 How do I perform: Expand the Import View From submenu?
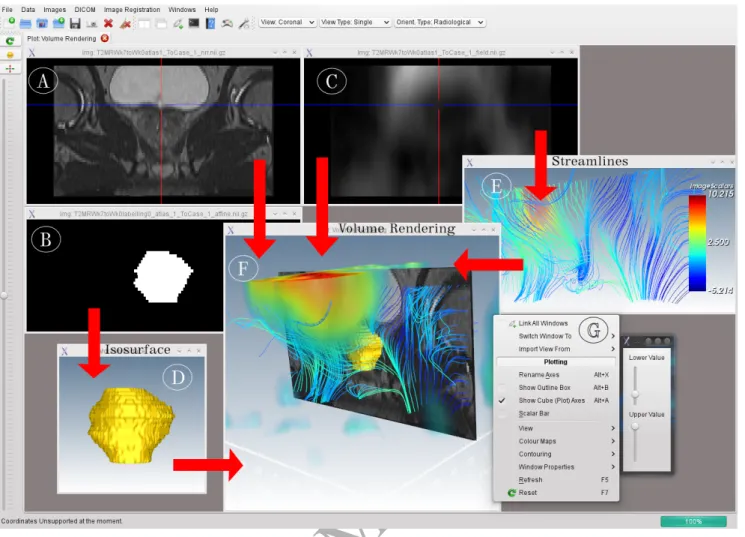(x=556, y=349)
